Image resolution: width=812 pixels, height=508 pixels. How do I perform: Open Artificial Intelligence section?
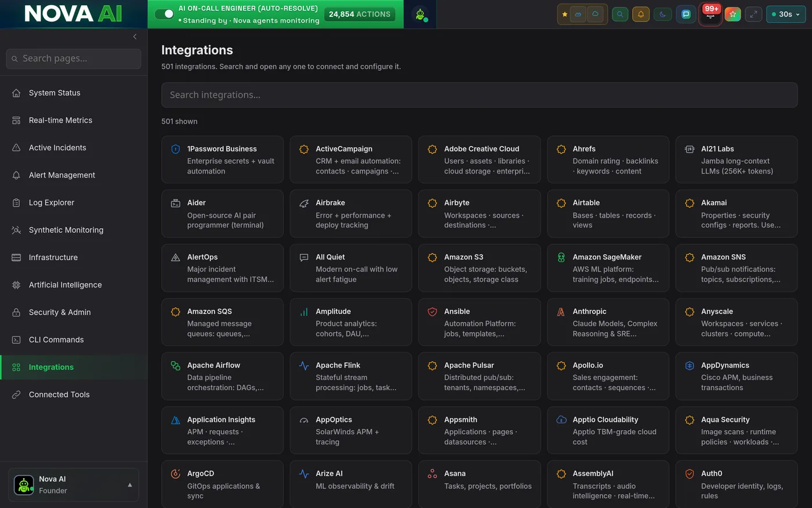(74, 284)
